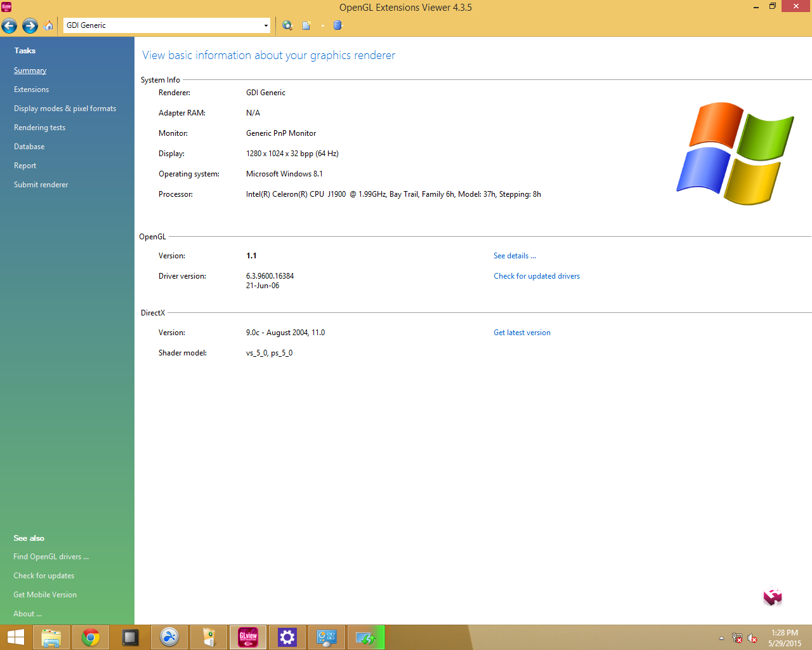The height and width of the screenshot is (650, 812).
Task: Click the driver version 6.3.9600.16384 text
Action: tap(270, 276)
